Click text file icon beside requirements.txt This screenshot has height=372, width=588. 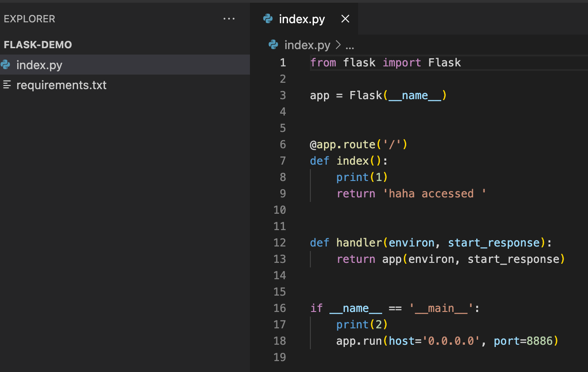coord(7,85)
